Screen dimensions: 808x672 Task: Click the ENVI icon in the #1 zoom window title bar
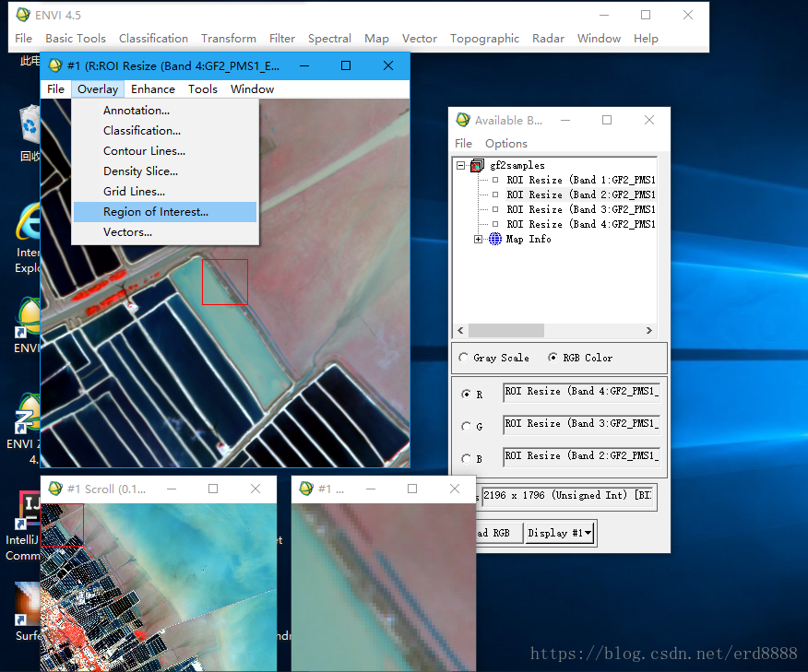306,489
